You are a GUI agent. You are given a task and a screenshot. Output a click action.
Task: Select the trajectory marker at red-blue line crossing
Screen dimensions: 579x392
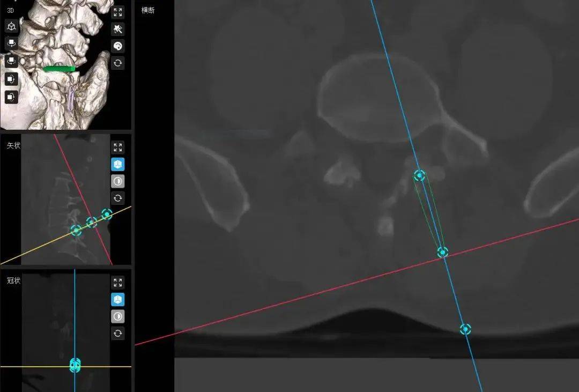(442, 252)
